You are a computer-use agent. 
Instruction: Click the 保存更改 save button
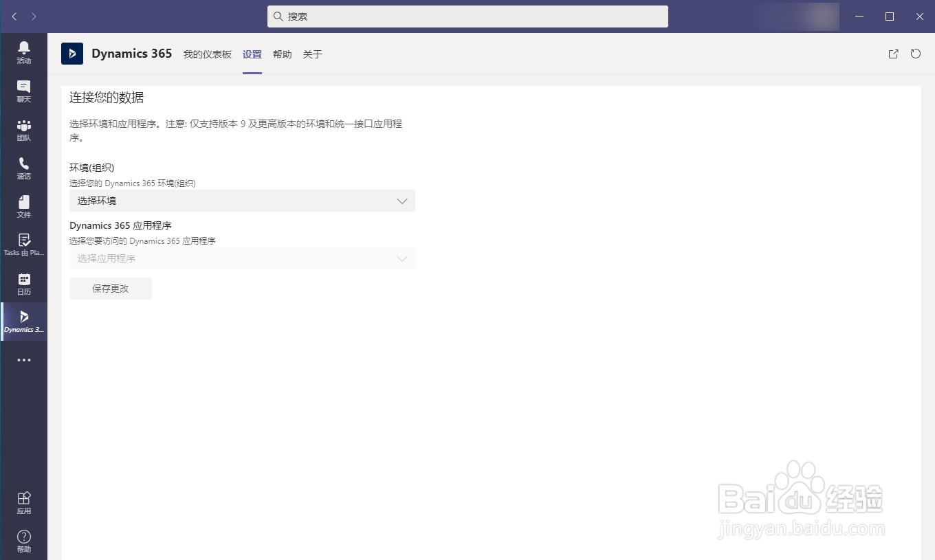point(111,289)
